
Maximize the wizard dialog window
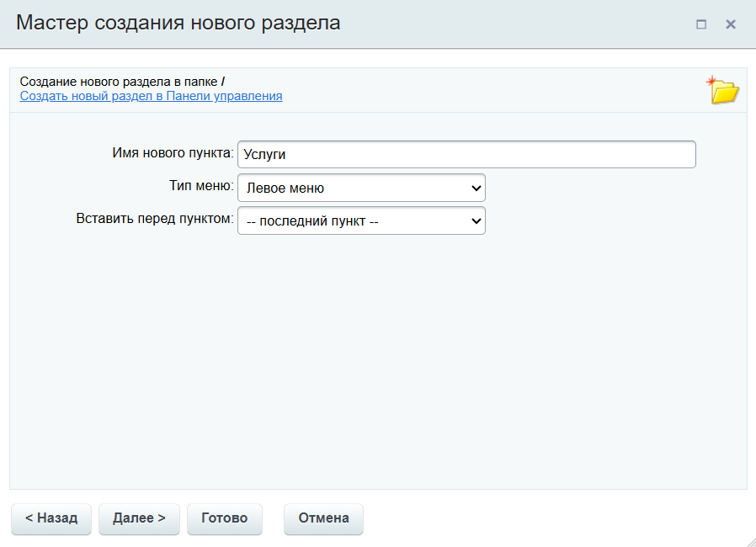point(701,24)
